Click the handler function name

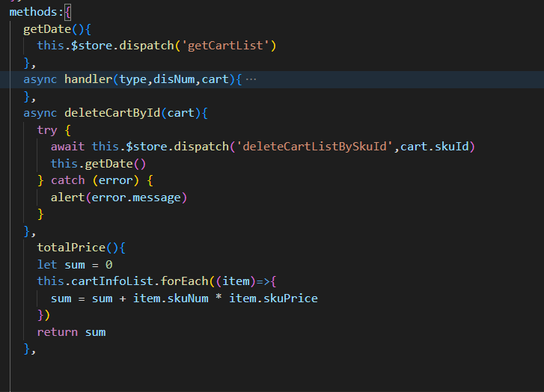pos(85,79)
